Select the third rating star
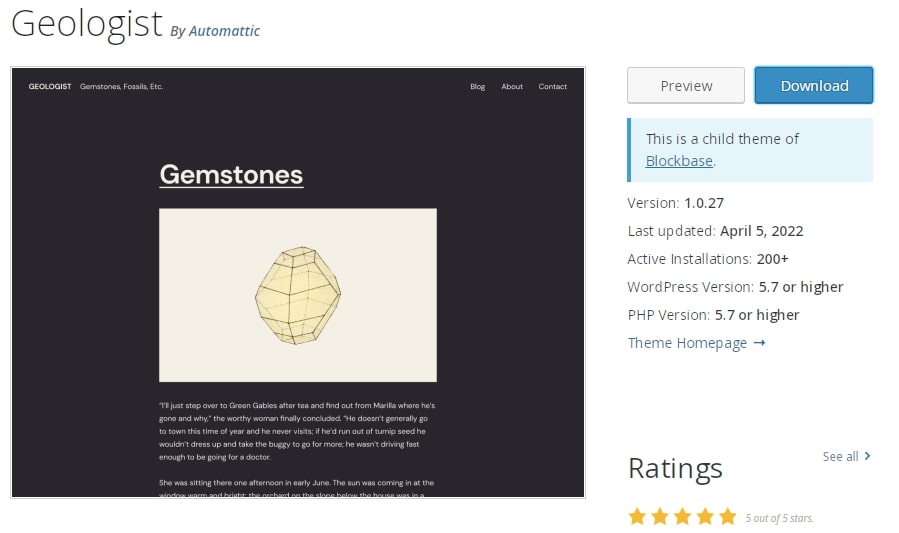The image size is (899, 533). 682,517
